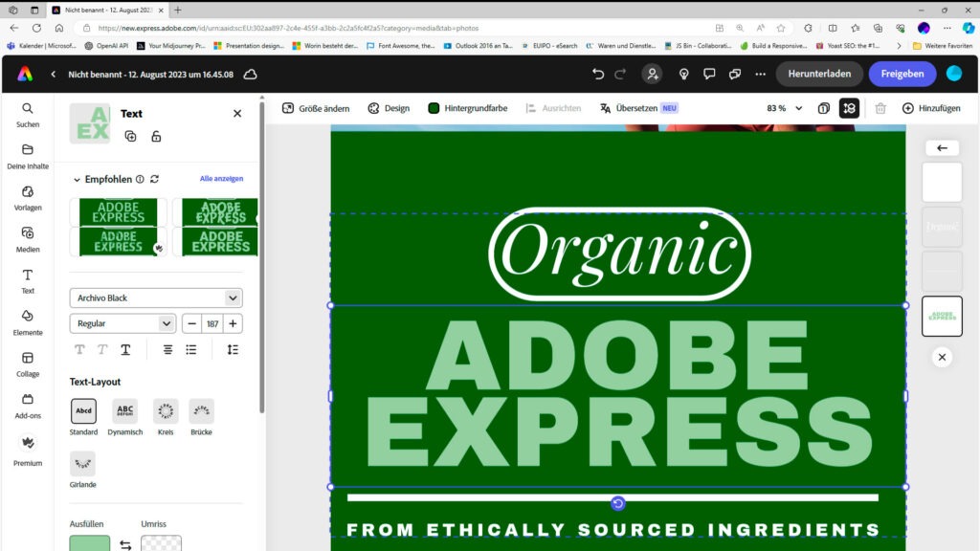Open the Elemente panel
This screenshot has width=980, height=551.
(x=28, y=322)
